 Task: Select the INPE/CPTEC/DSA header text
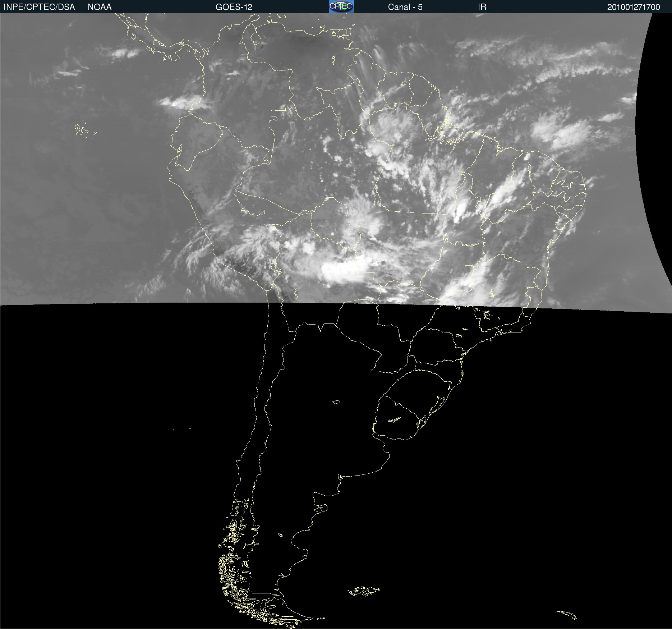point(39,7)
